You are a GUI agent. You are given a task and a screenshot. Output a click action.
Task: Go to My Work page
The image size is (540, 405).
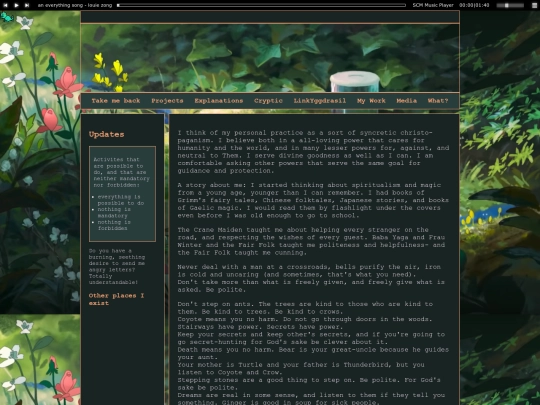click(x=371, y=101)
